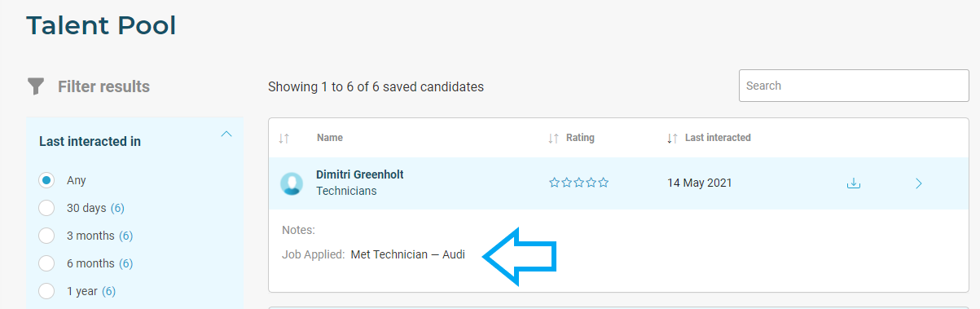Select the 6 months radio option
This screenshot has height=309, width=980.
pyautogui.click(x=47, y=263)
